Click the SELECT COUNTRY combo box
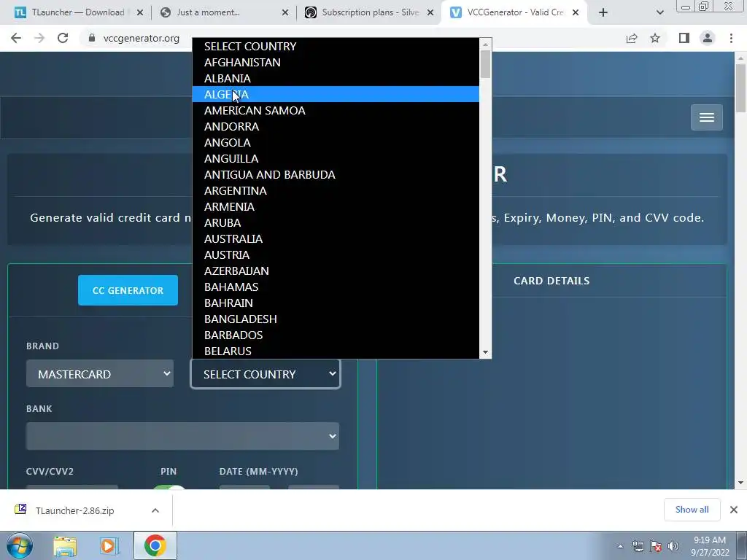Viewport: 747px width, 560px height. coord(266,374)
